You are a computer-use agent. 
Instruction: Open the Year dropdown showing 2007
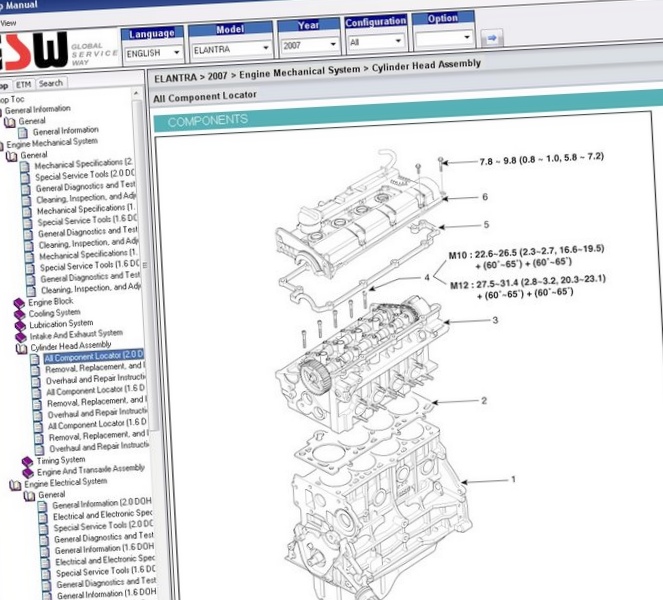point(309,45)
